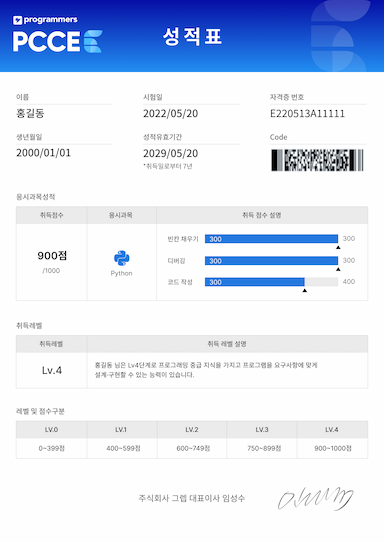Image resolution: width=384 pixels, height=542 pixels.
Task: Click the Lv.4 acquired level cell
Action: click(x=52, y=370)
